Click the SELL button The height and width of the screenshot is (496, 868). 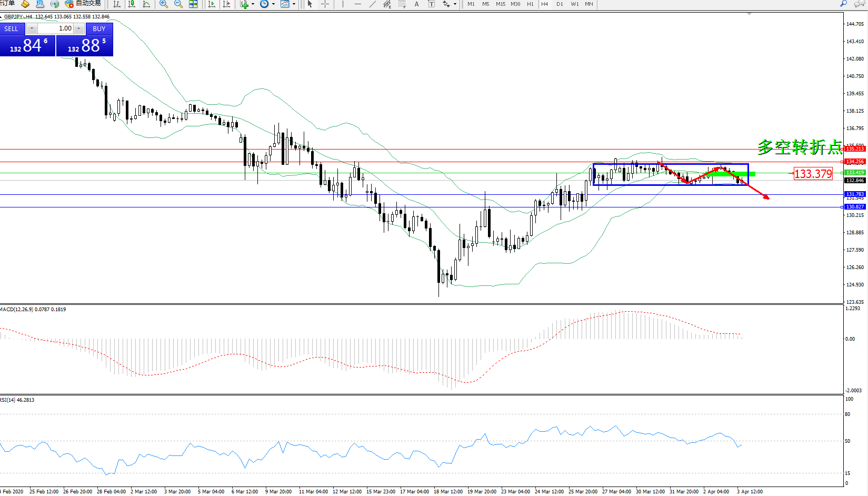tap(12, 29)
